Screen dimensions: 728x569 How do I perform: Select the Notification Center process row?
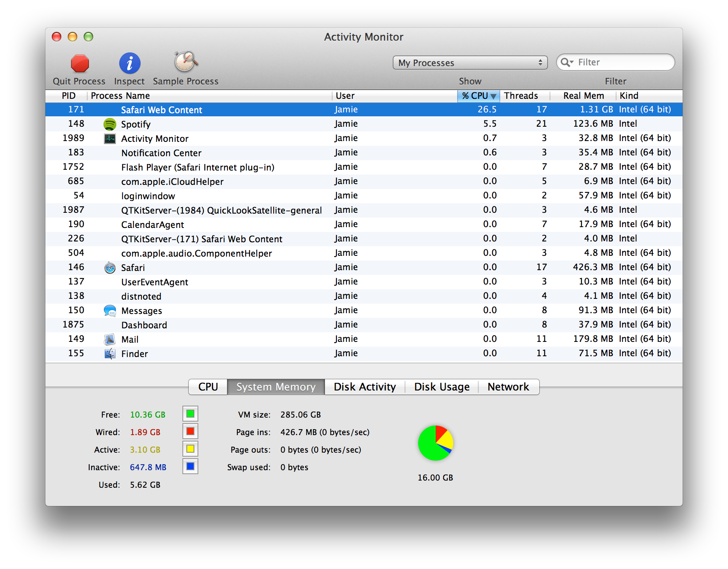[x=364, y=153]
